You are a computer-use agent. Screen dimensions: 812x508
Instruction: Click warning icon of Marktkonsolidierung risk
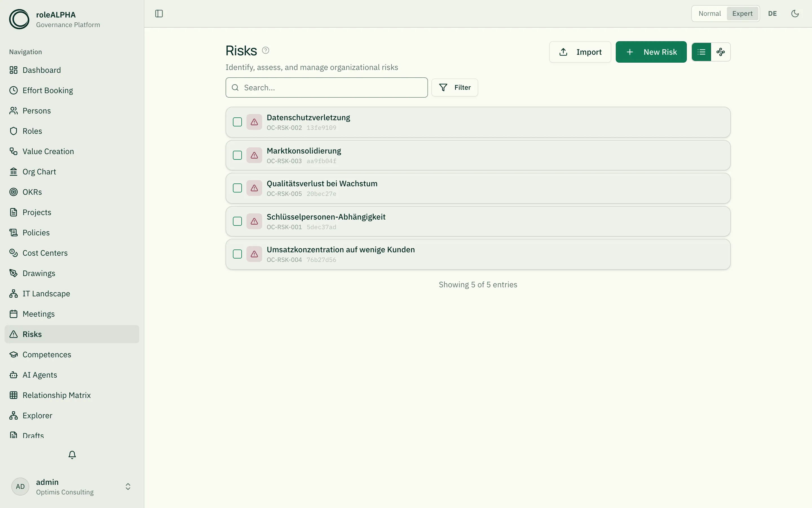tap(254, 155)
